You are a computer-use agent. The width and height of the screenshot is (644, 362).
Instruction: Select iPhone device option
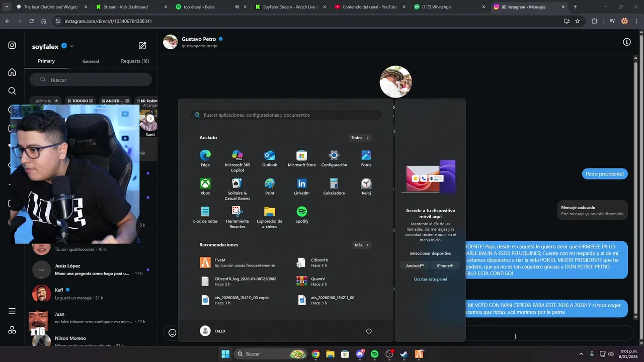pos(445,265)
